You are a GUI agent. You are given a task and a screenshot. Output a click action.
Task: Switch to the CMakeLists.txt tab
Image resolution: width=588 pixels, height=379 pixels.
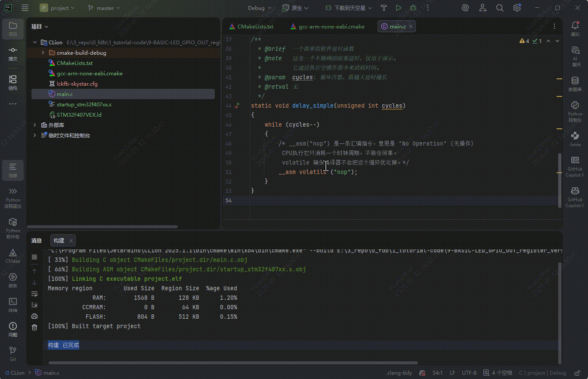[x=255, y=26]
